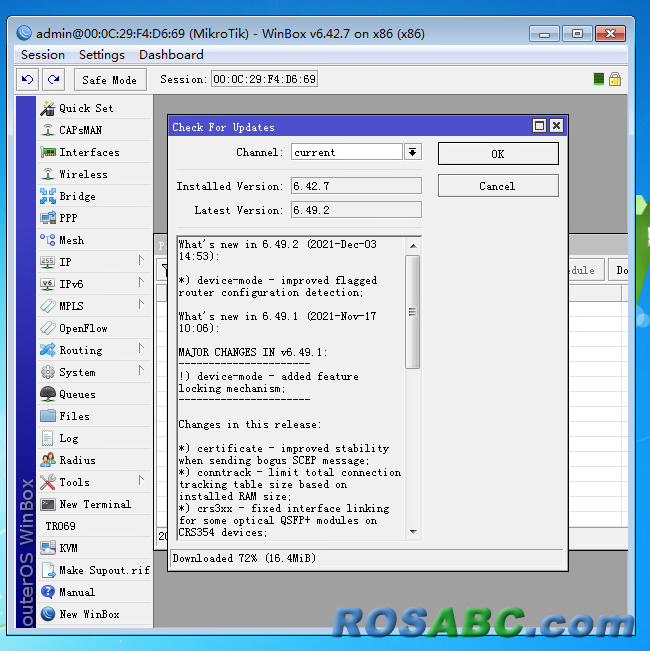Open the Session menu
The width and height of the screenshot is (650, 651).
coord(43,55)
